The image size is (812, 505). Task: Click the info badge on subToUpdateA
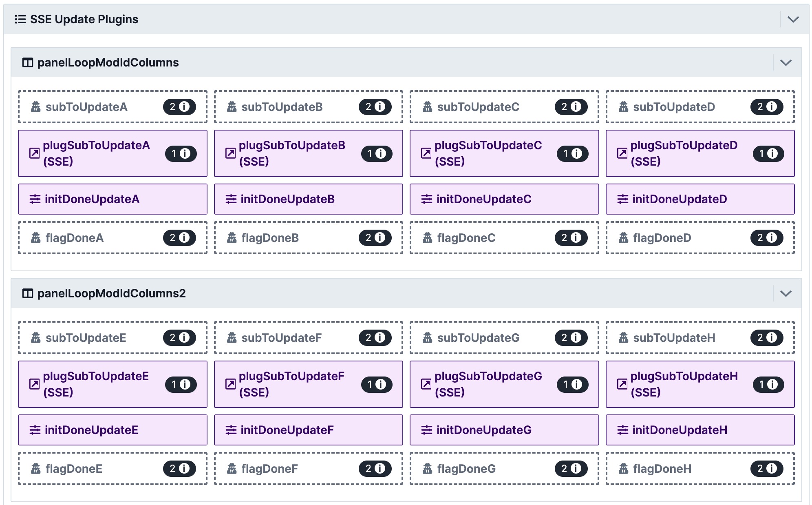tap(179, 107)
